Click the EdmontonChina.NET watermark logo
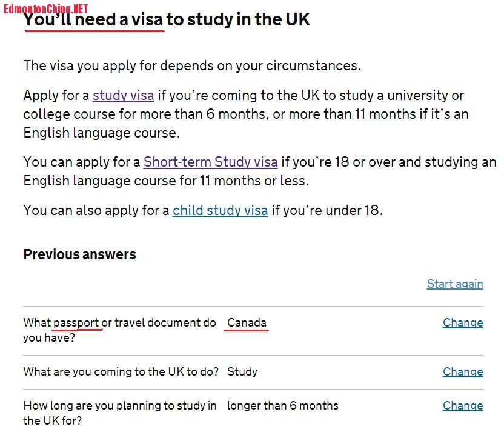504x438 pixels. [x=45, y=8]
